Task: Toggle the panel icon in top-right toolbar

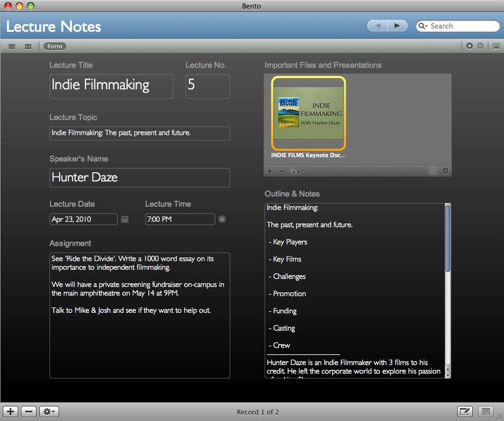Action: 496,46
